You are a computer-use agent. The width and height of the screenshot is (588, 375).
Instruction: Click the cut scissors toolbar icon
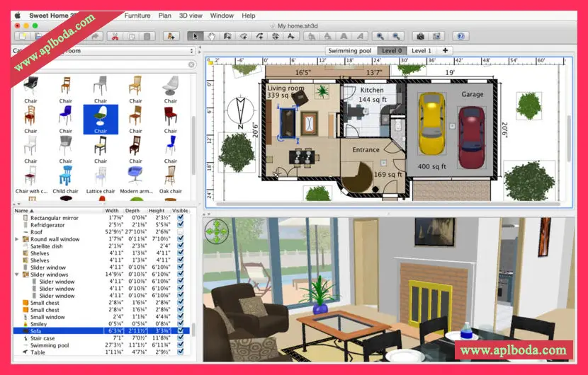click(114, 36)
